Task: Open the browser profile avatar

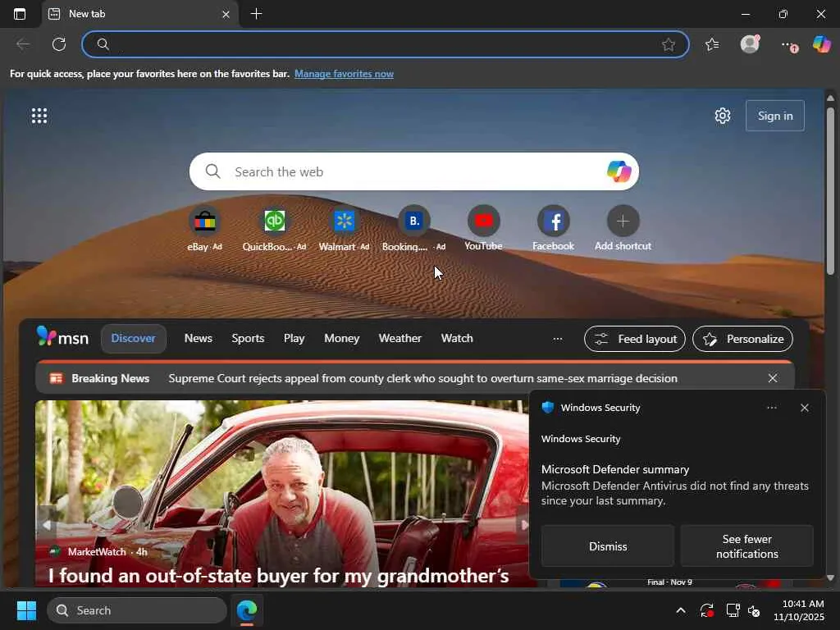Action: pos(750,44)
